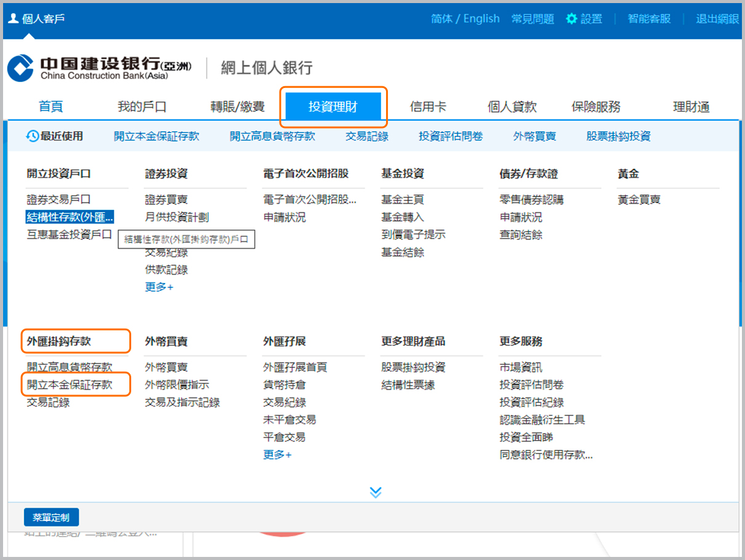Screen dimensions: 745x560
Task: Open 外幣限價指示
Action: (177, 385)
